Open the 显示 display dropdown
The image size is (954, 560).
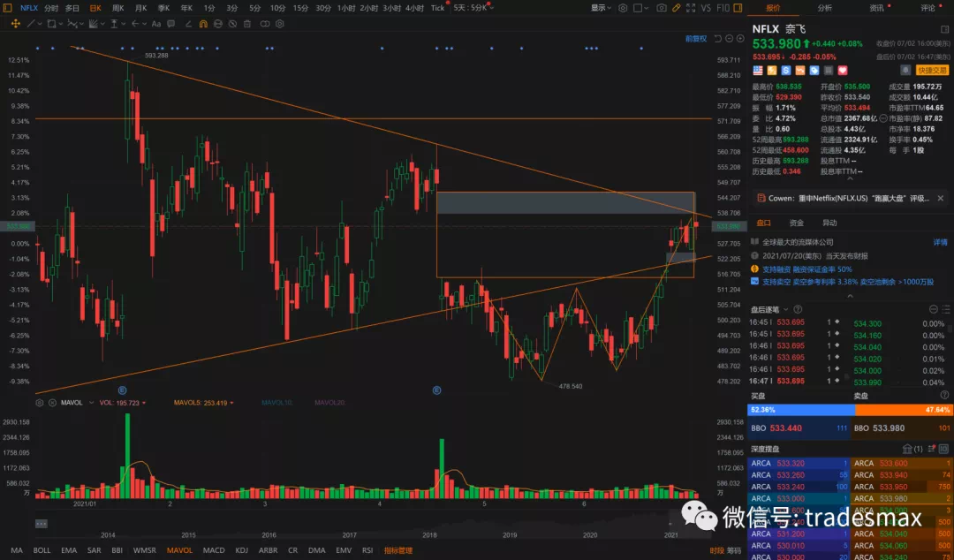coord(601,8)
